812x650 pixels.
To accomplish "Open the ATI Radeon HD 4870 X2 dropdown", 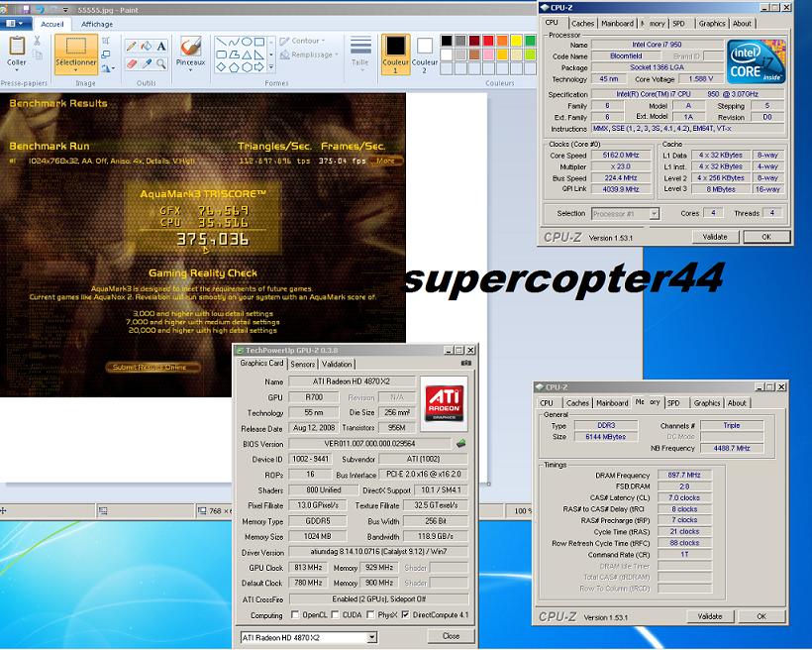I will [x=371, y=637].
